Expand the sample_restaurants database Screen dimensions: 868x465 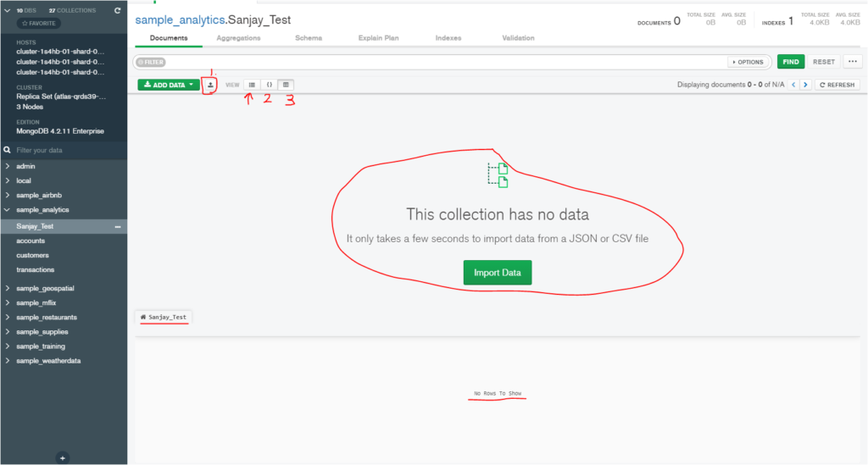tap(7, 318)
